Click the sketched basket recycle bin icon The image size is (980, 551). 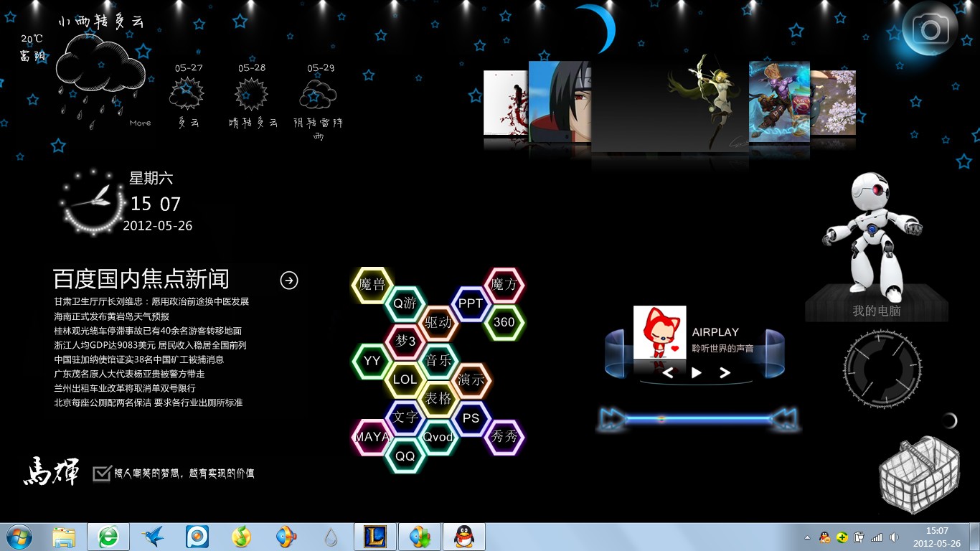tap(919, 475)
